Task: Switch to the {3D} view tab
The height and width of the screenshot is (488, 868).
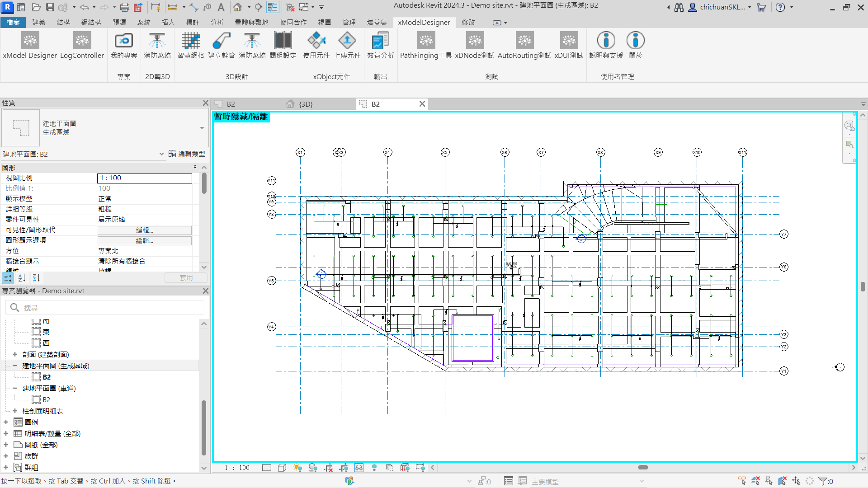Action: (306, 104)
